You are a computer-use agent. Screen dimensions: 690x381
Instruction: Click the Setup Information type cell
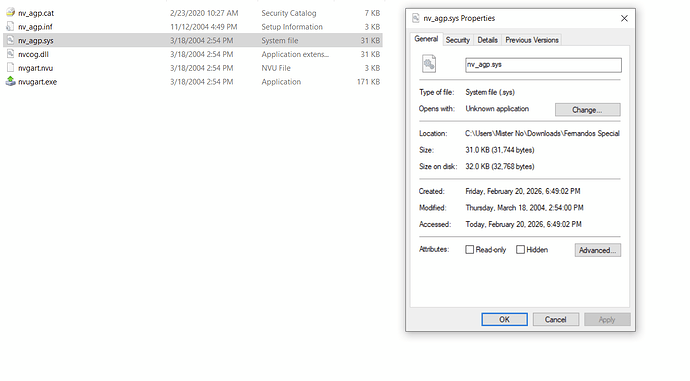(292, 26)
